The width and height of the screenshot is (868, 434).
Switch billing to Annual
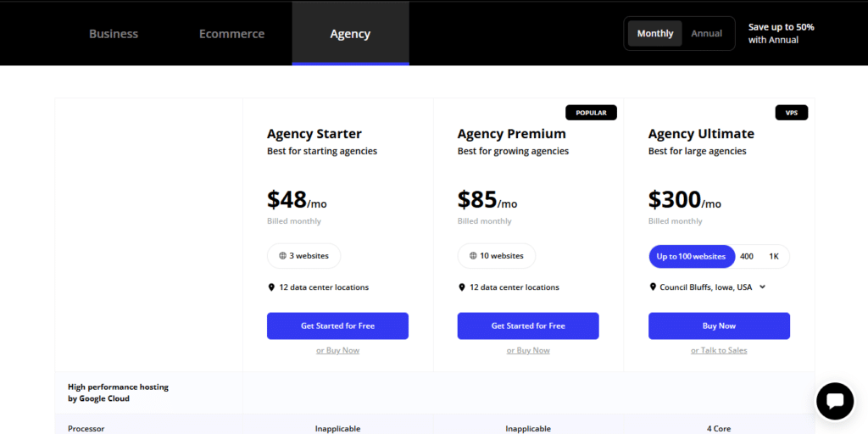[x=706, y=33]
